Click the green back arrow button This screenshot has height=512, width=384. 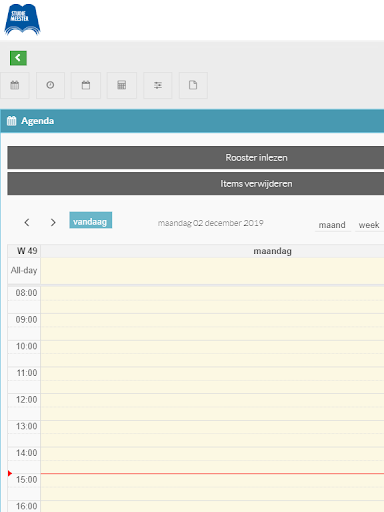[18, 58]
